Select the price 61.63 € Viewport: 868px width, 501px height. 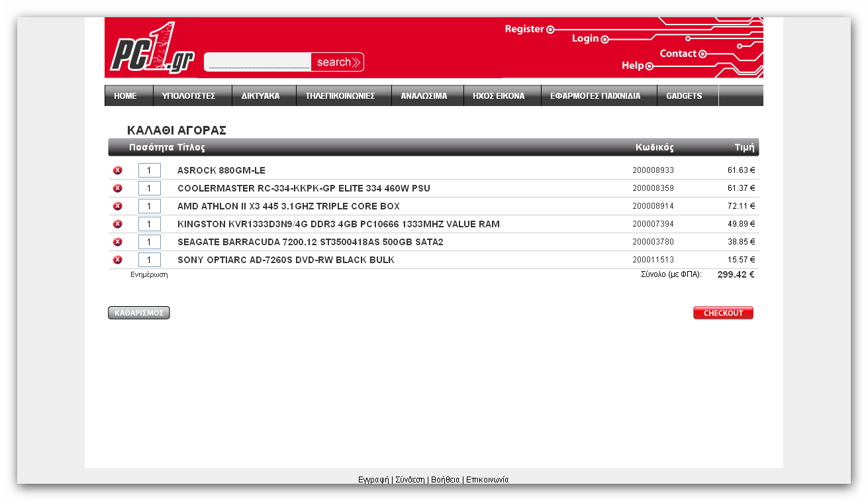click(x=741, y=170)
